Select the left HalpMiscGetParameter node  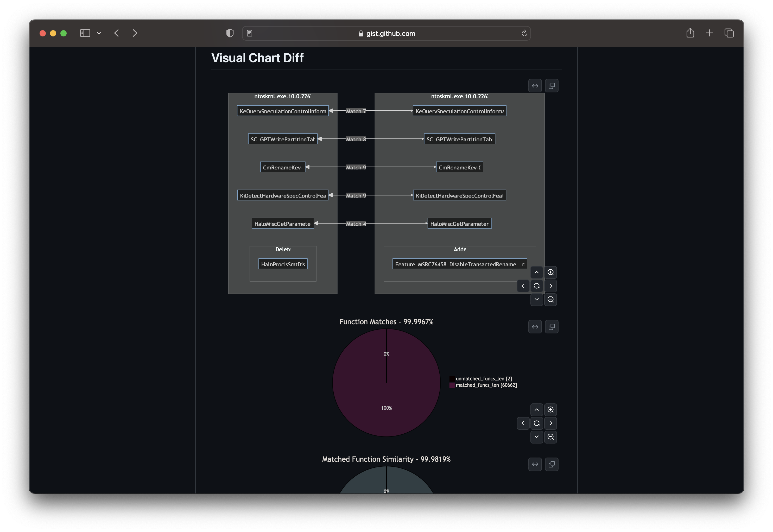[283, 223]
